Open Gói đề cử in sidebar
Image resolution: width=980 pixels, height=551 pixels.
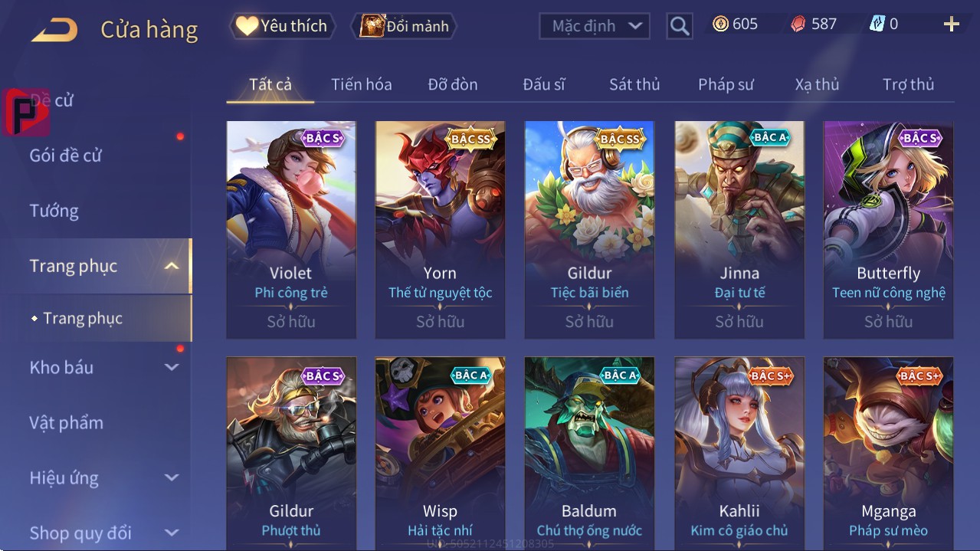point(65,156)
